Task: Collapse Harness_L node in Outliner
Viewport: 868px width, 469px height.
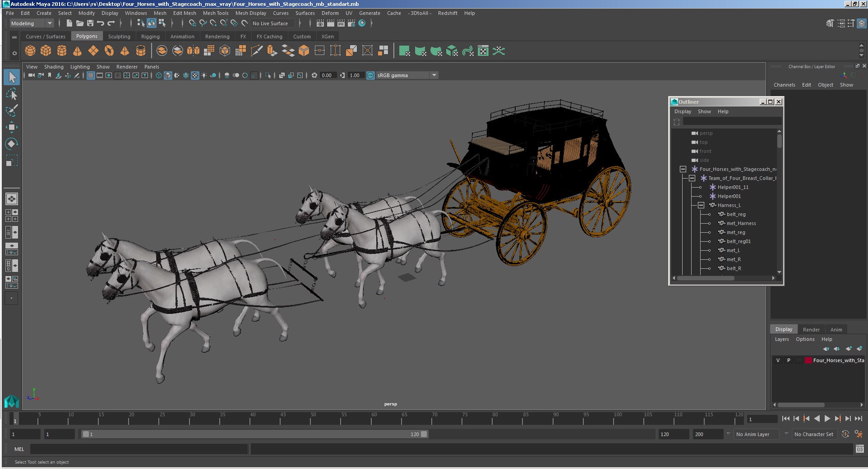Action: point(701,205)
